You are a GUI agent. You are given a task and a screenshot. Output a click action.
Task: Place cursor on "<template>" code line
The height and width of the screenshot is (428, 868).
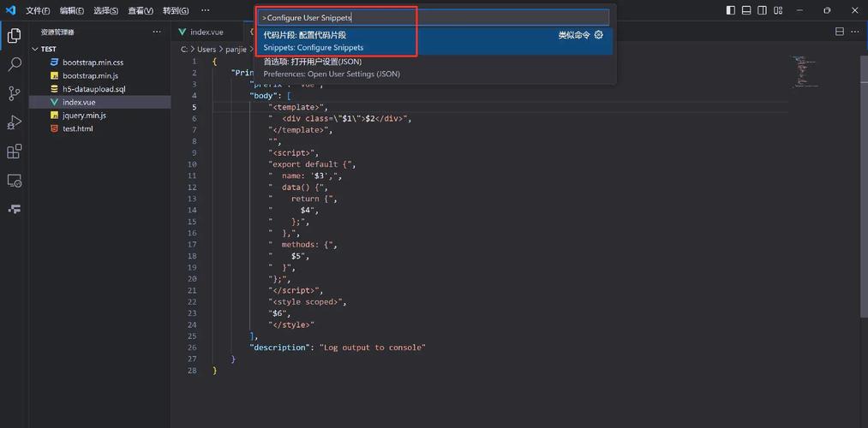pos(298,107)
